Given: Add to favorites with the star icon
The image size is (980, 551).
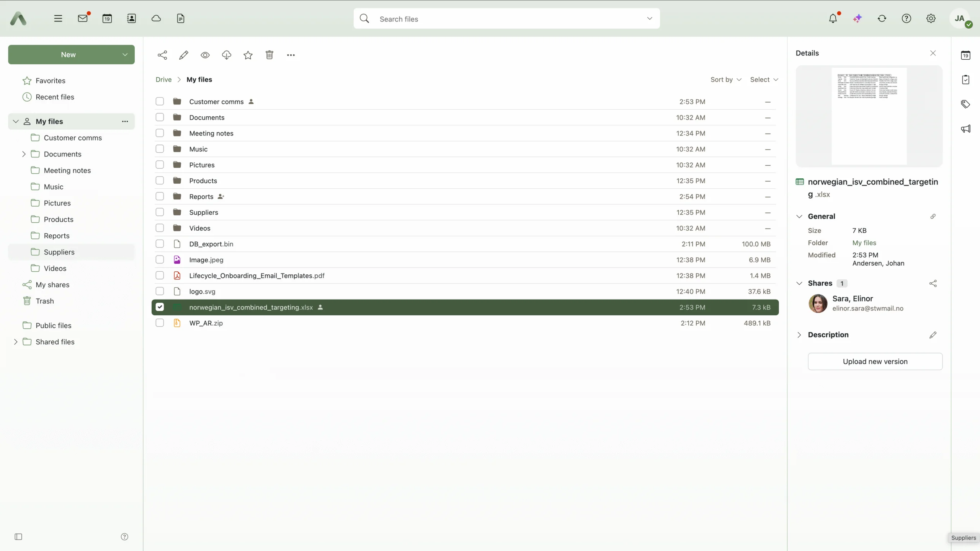Looking at the screenshot, I should click(248, 55).
